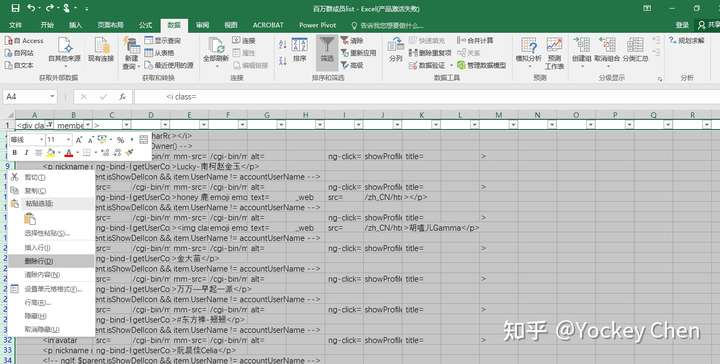Toggle italic in the mini toolbar

[x=26, y=153]
